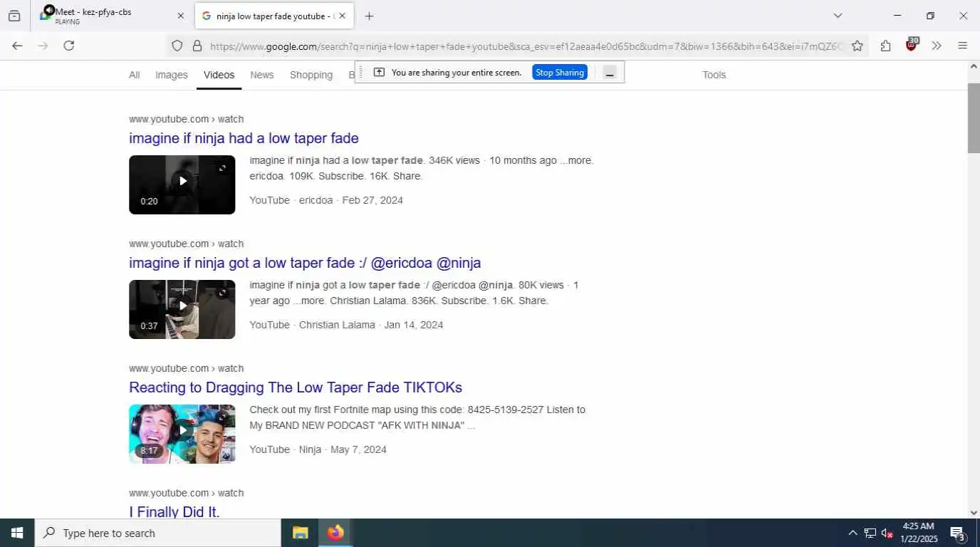This screenshot has height=547, width=980.
Task: Play the 8:17 Ninja video thumbnail
Action: click(182, 434)
